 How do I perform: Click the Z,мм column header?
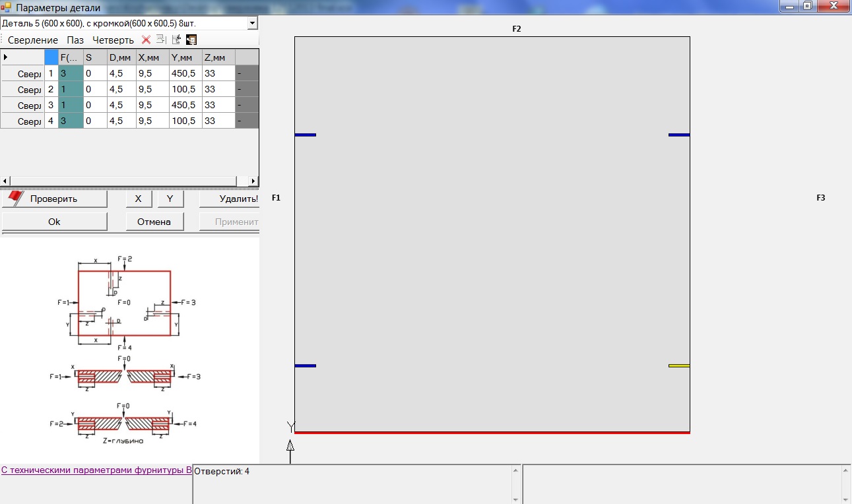pos(218,57)
